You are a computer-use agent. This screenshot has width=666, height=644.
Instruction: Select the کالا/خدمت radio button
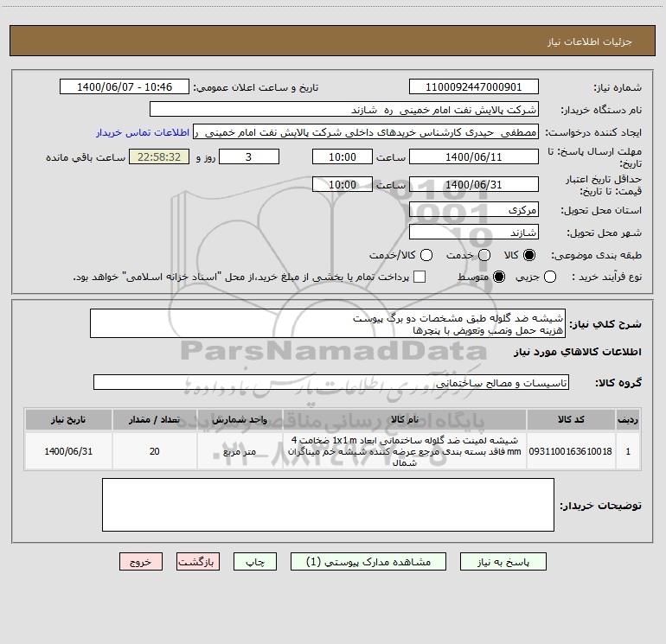click(x=426, y=255)
